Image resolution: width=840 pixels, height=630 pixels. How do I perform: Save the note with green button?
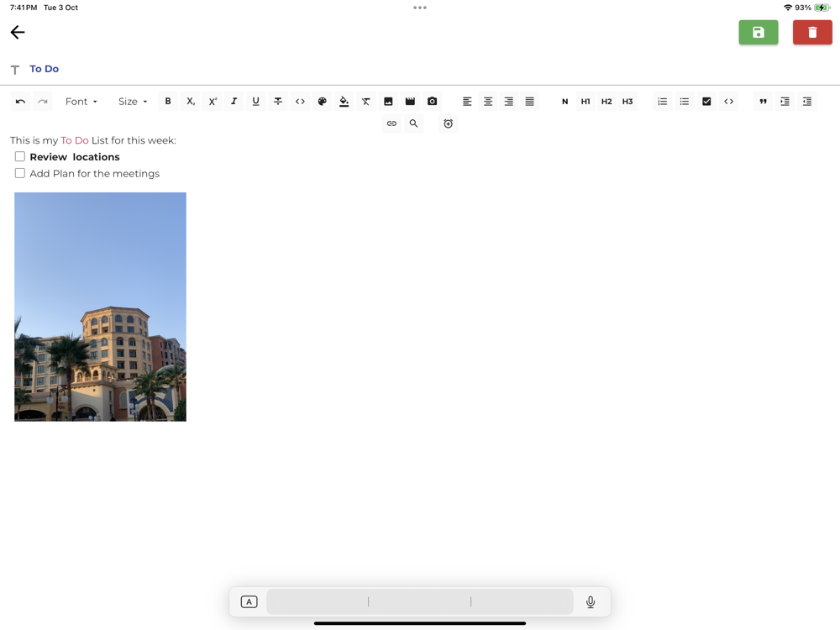758,32
